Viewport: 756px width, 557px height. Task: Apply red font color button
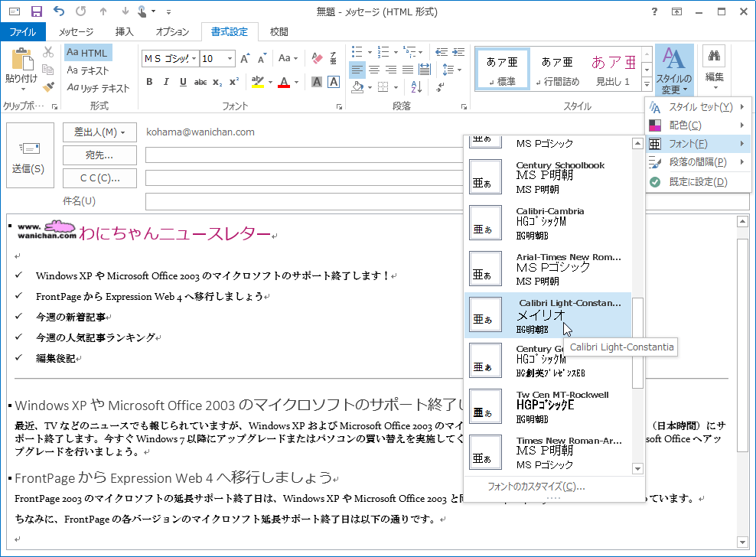click(x=285, y=82)
